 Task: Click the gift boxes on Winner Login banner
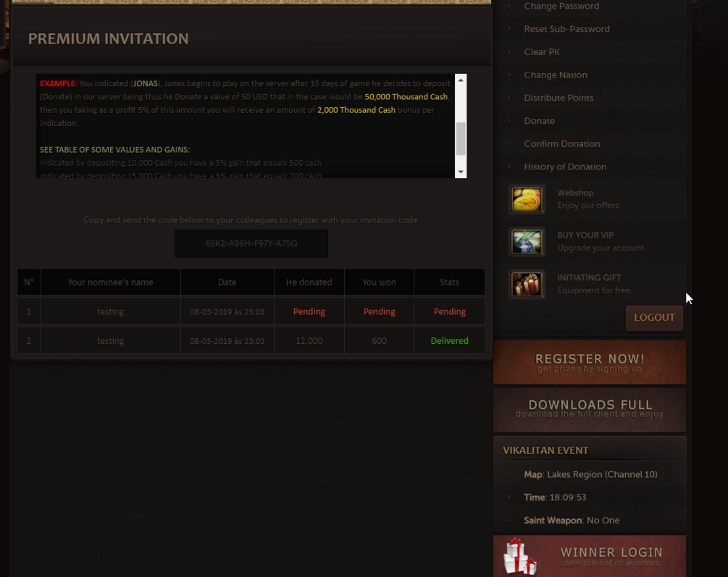520,556
